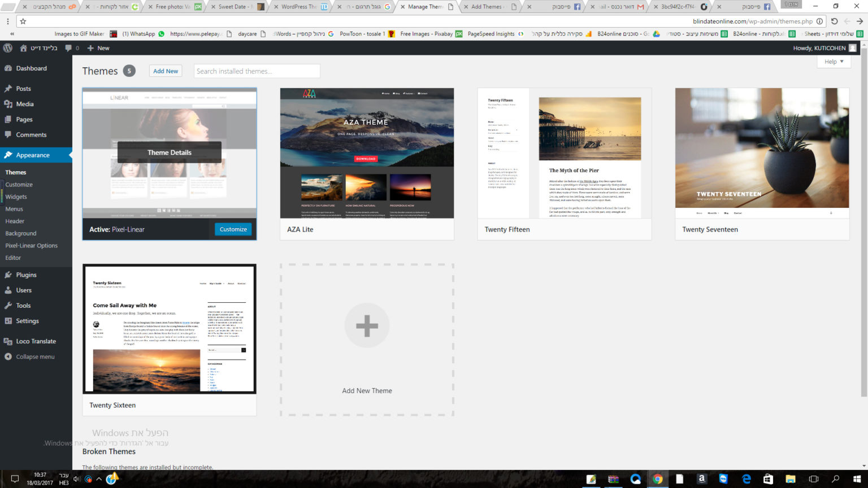Select Pixel-Linear Options submenu item
The image size is (868, 488).
[31, 246]
